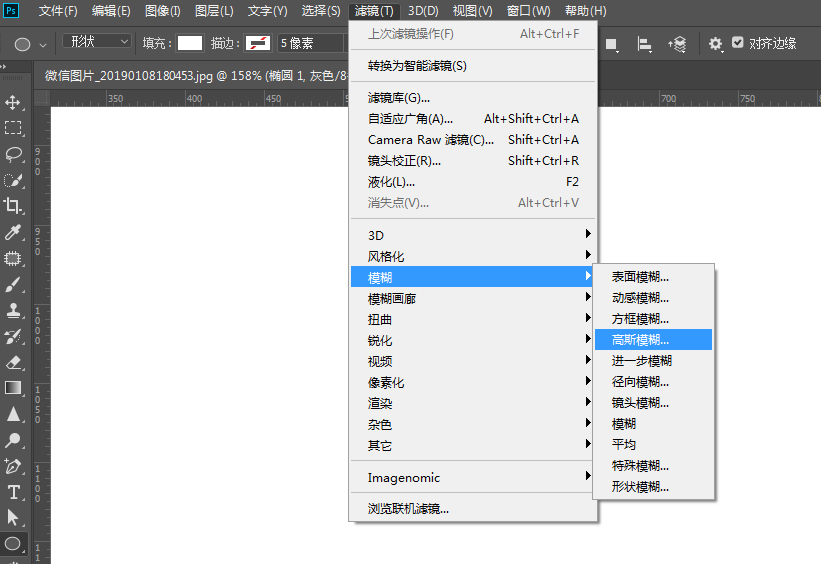The width and height of the screenshot is (821, 564).
Task: Select the Pen tool
Action: click(13, 466)
